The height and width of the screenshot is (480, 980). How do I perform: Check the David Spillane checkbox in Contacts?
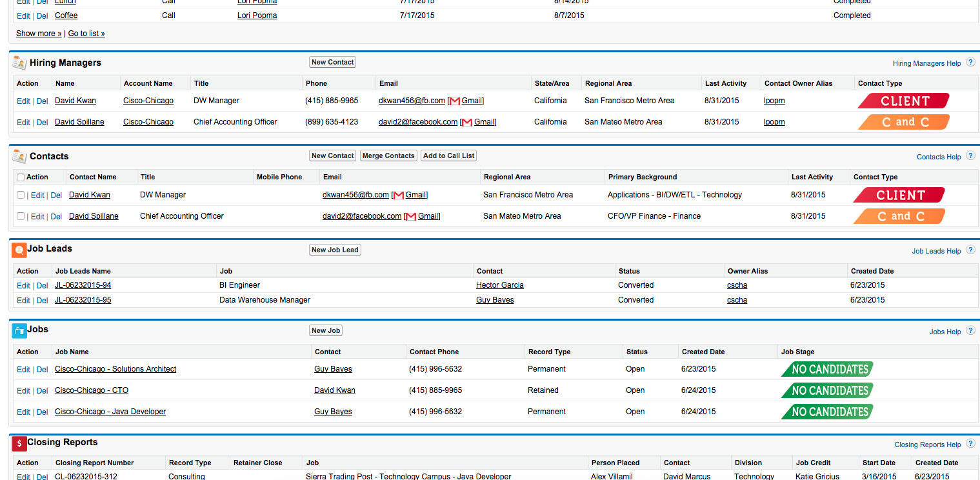pos(21,216)
